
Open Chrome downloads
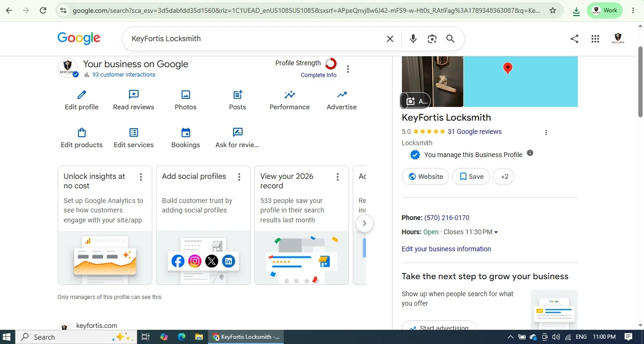(576, 10)
